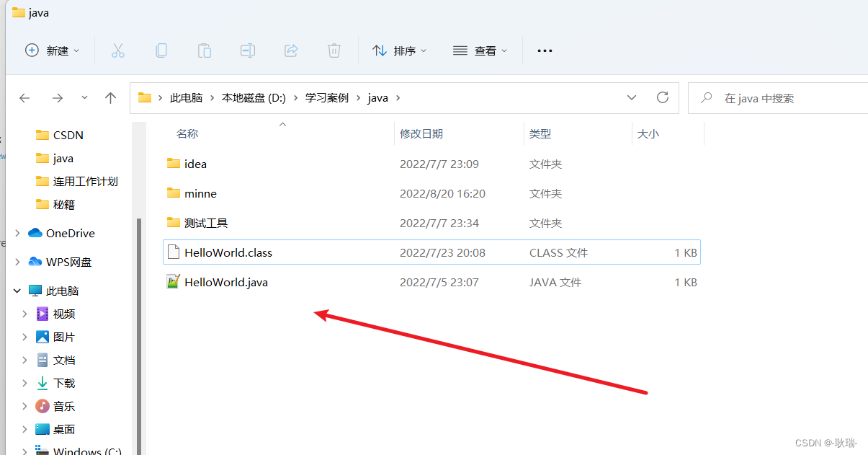Click the Paste clipboard icon
868x455 pixels.
point(205,50)
